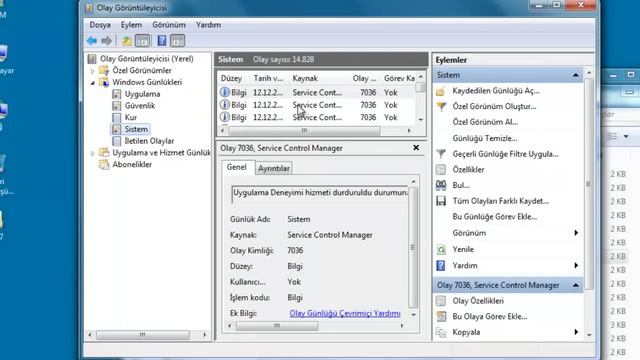Image resolution: width=640 pixels, height=360 pixels.
Task: Close the Olay 7036 preview pane
Action: 416,148
